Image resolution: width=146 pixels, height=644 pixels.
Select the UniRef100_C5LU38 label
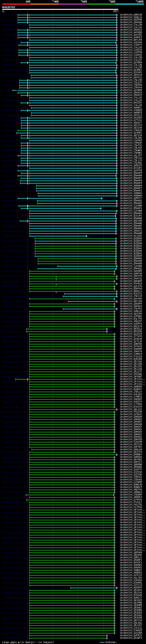(x=131, y=80)
